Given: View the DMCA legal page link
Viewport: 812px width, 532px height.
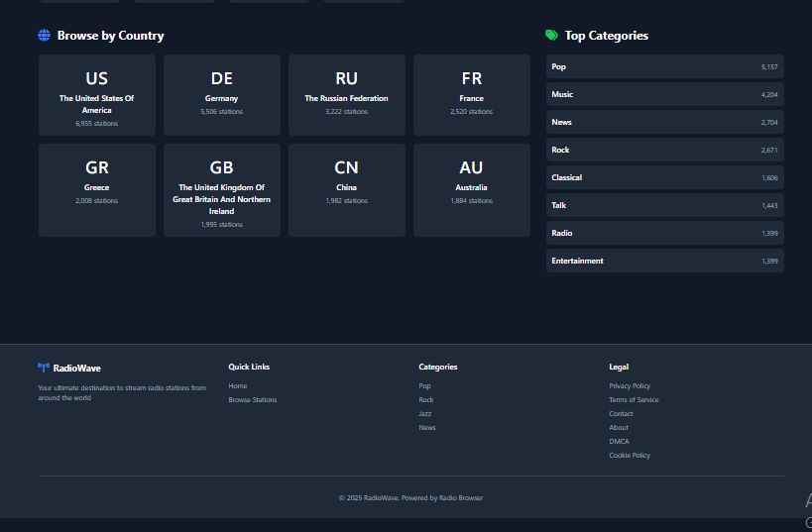Looking at the screenshot, I should point(619,442).
